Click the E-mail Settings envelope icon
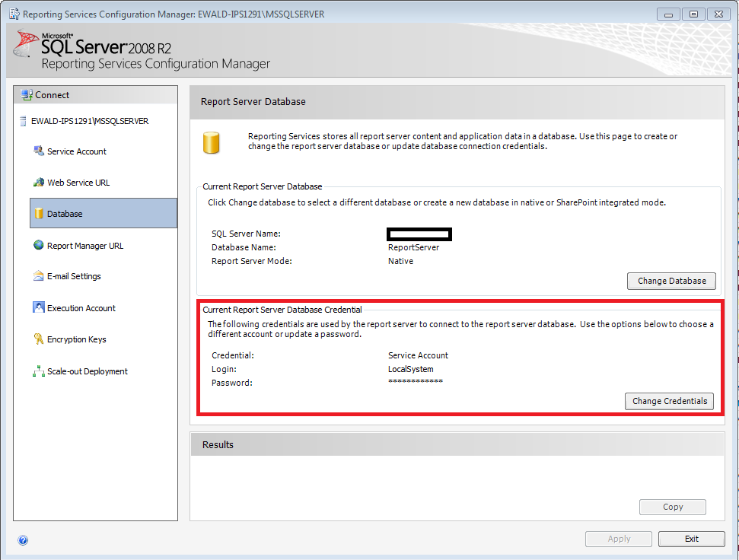Screen dimensions: 739x560 [39, 276]
